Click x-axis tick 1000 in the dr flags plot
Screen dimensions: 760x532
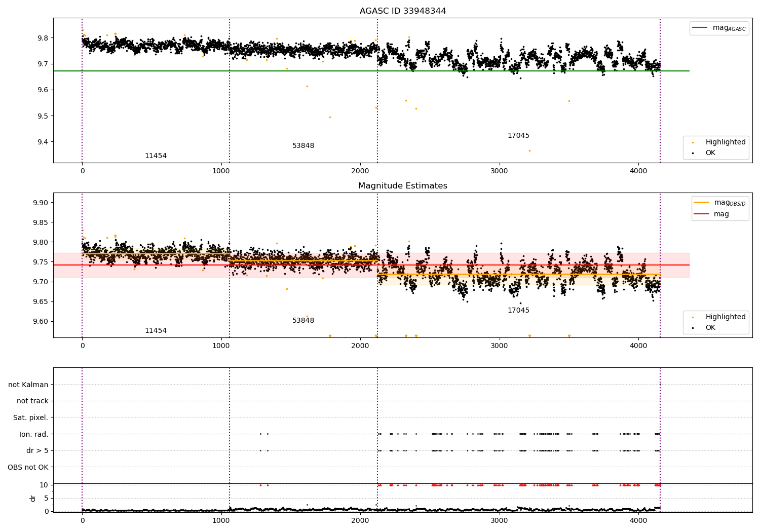[x=221, y=521]
